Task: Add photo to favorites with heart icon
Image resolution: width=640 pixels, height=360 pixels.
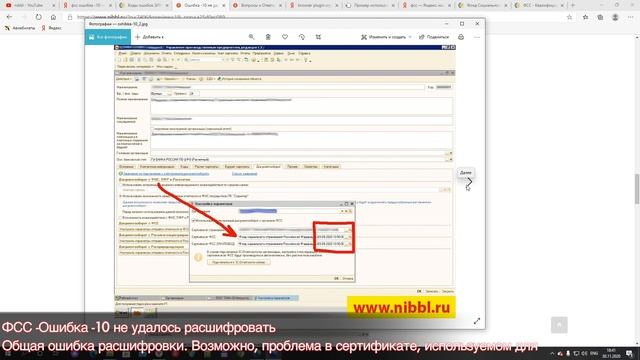Action: pos(285,37)
